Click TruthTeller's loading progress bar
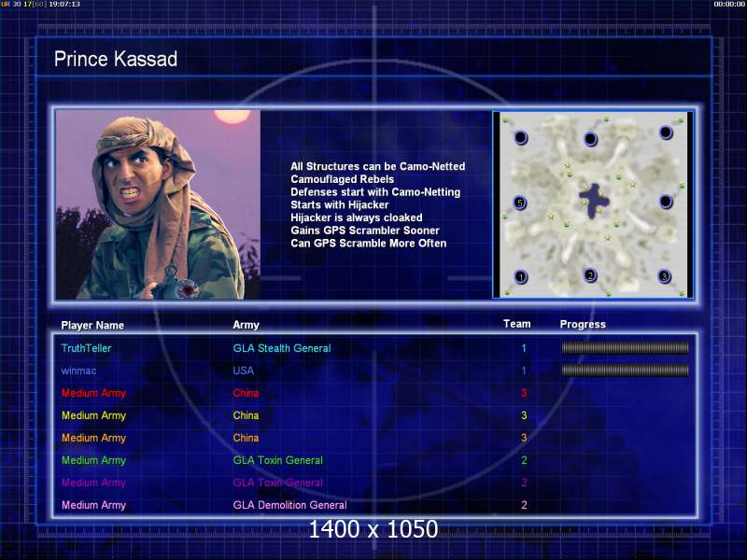Viewport: 747px width, 560px height. tap(625, 348)
